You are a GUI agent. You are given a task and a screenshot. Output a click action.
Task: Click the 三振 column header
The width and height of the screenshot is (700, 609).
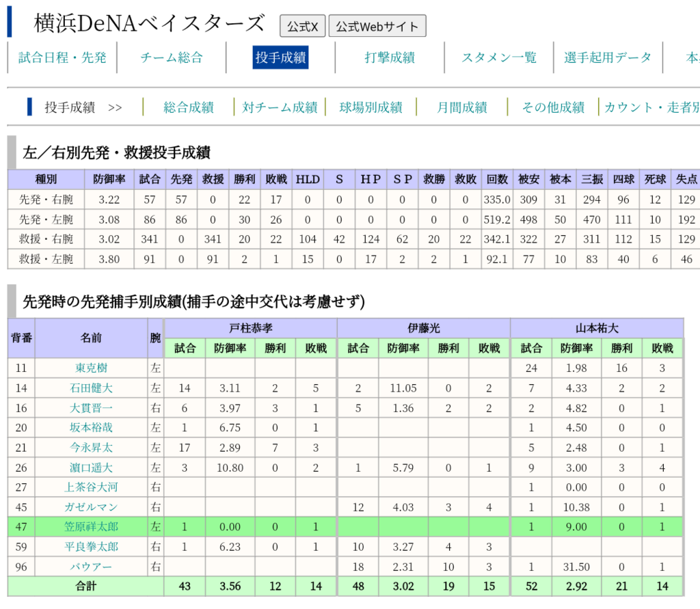591,180
